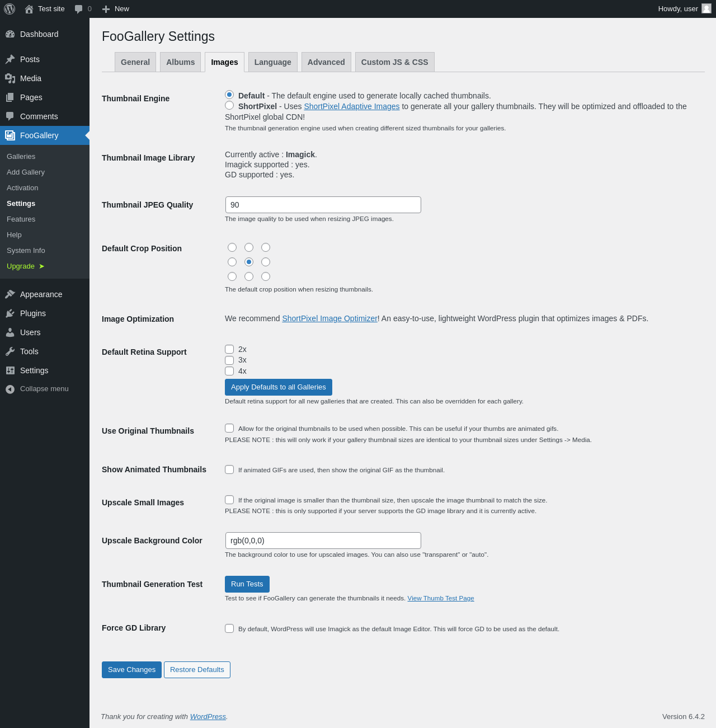Check Upscale Small Images option

pyautogui.click(x=229, y=500)
